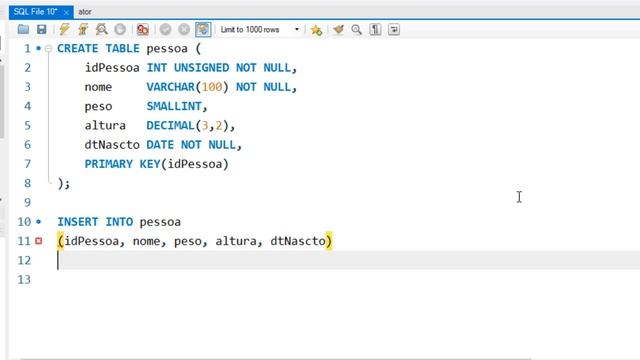Click line number 9 in gutter

(27, 202)
